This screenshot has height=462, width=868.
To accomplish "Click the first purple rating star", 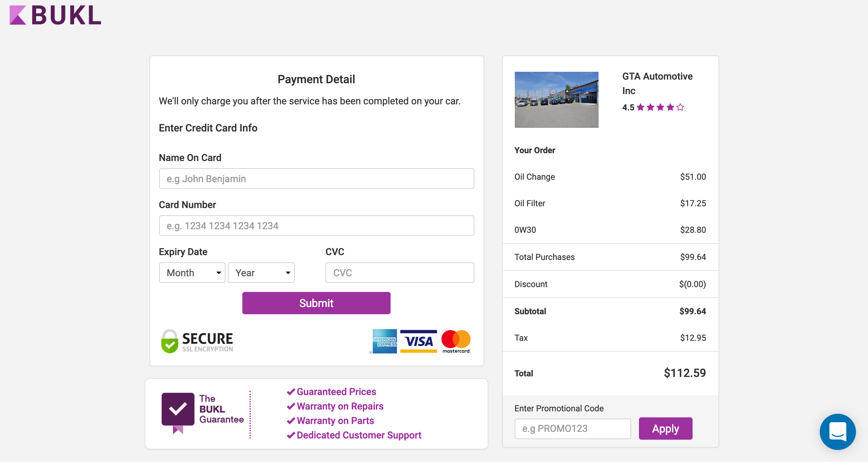I will [640, 107].
